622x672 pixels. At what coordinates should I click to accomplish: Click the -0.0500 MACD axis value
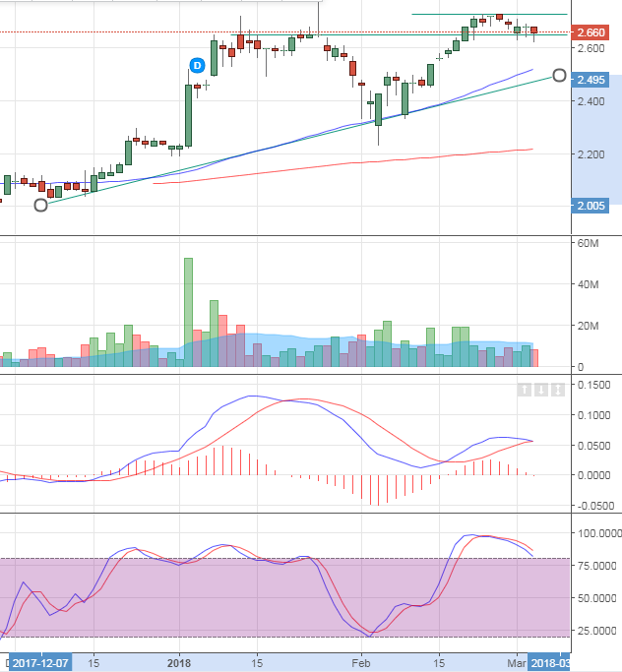tap(595, 506)
